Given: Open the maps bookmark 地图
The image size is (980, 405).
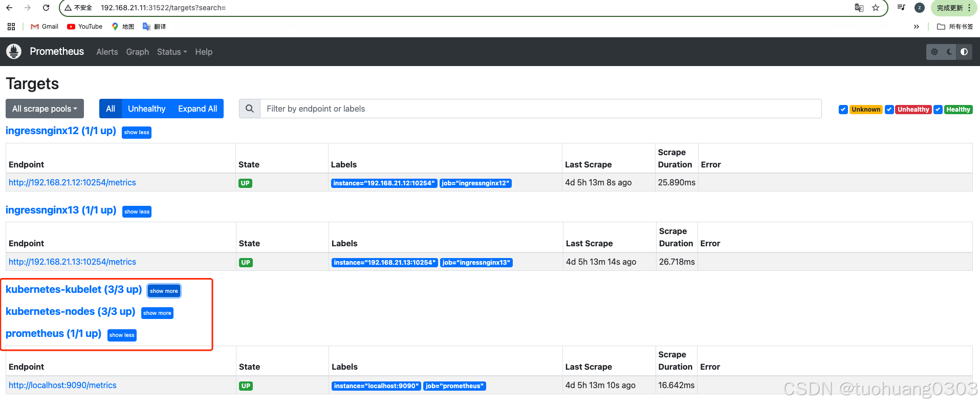Looking at the screenshot, I should pyautogui.click(x=123, y=27).
